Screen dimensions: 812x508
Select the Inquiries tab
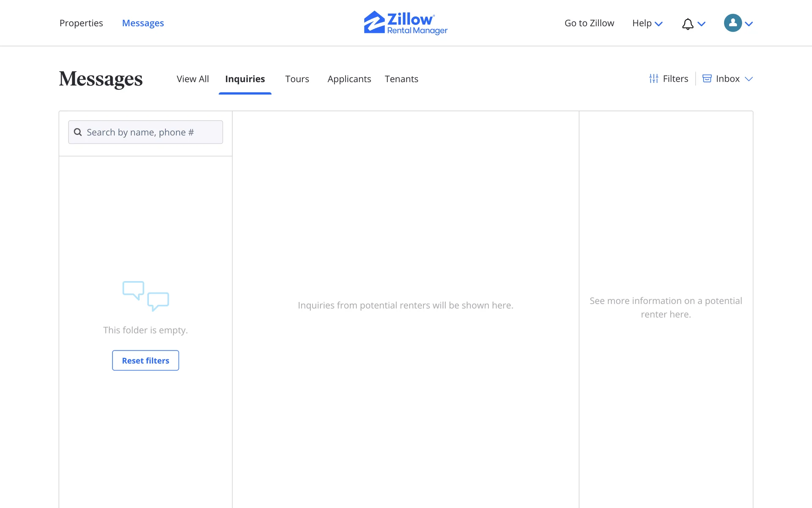click(245, 79)
